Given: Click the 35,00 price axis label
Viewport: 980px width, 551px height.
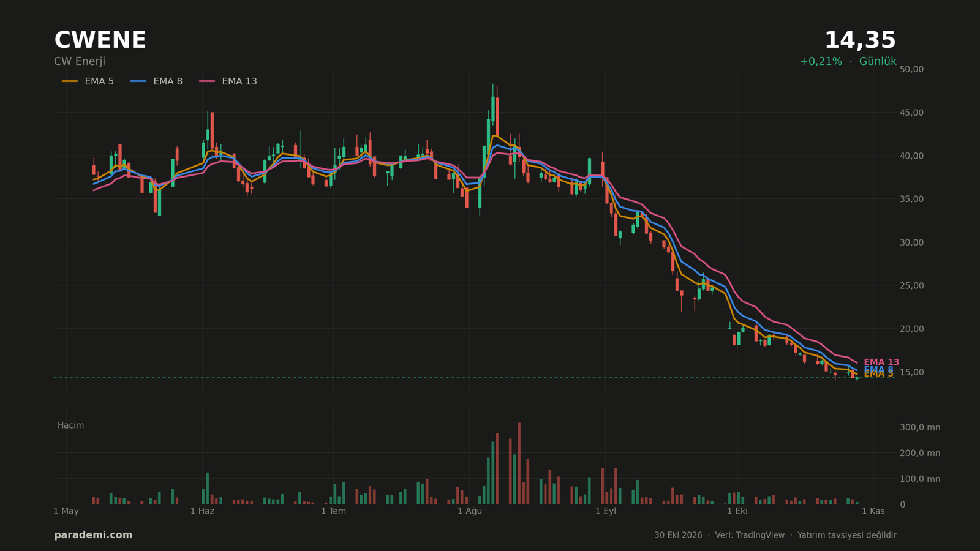Looking at the screenshot, I should tap(911, 199).
